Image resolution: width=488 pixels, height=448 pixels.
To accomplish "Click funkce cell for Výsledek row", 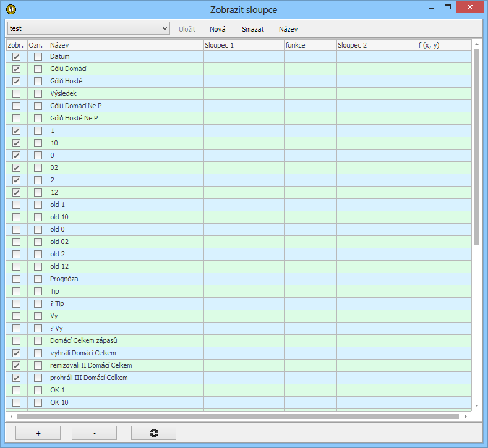I will pyautogui.click(x=310, y=93).
